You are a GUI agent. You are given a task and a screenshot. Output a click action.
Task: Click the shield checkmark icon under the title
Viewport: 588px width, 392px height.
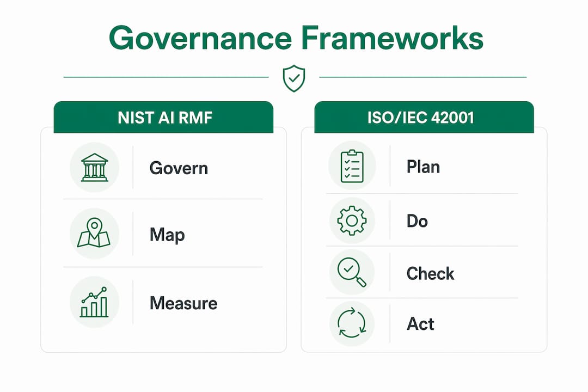tap(294, 78)
